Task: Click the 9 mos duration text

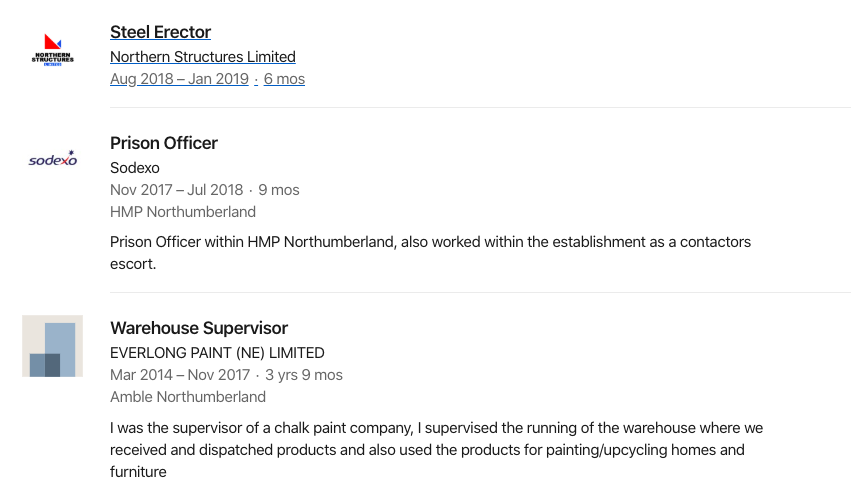Action: tap(279, 190)
